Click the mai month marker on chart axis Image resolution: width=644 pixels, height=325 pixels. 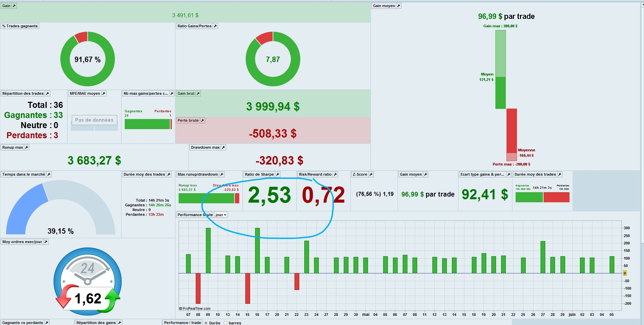pos(366,315)
